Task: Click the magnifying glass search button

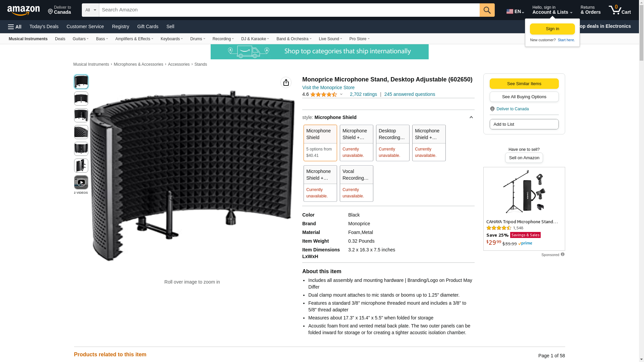Action: coord(487,10)
